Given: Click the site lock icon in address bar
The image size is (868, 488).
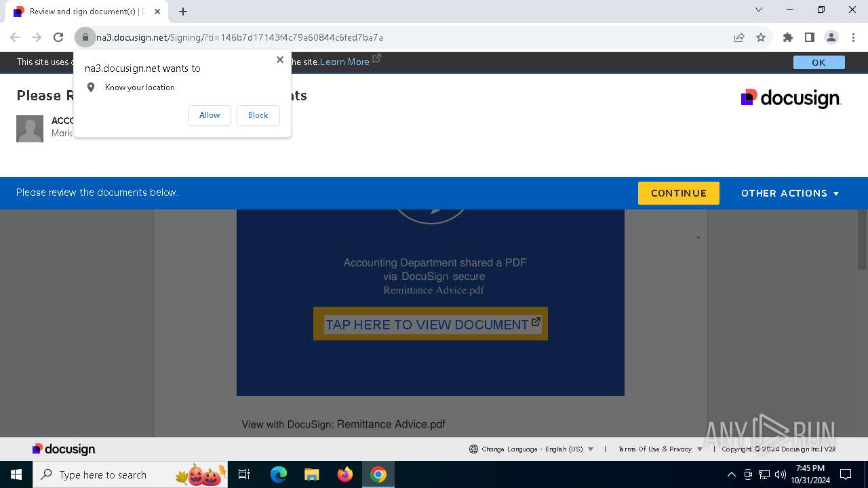Looking at the screenshot, I should (85, 37).
